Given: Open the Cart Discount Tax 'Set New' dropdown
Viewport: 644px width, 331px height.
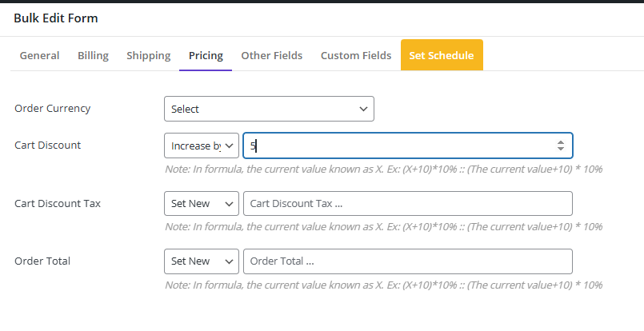Looking at the screenshot, I should point(201,204).
